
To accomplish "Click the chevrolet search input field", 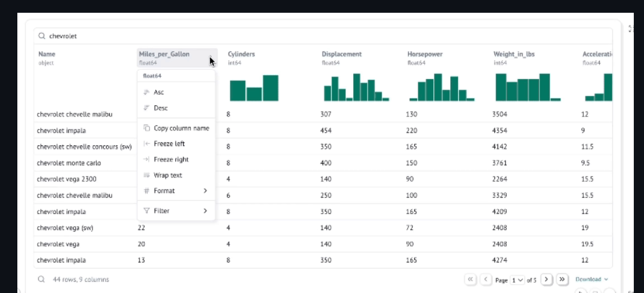I will 306,36.
